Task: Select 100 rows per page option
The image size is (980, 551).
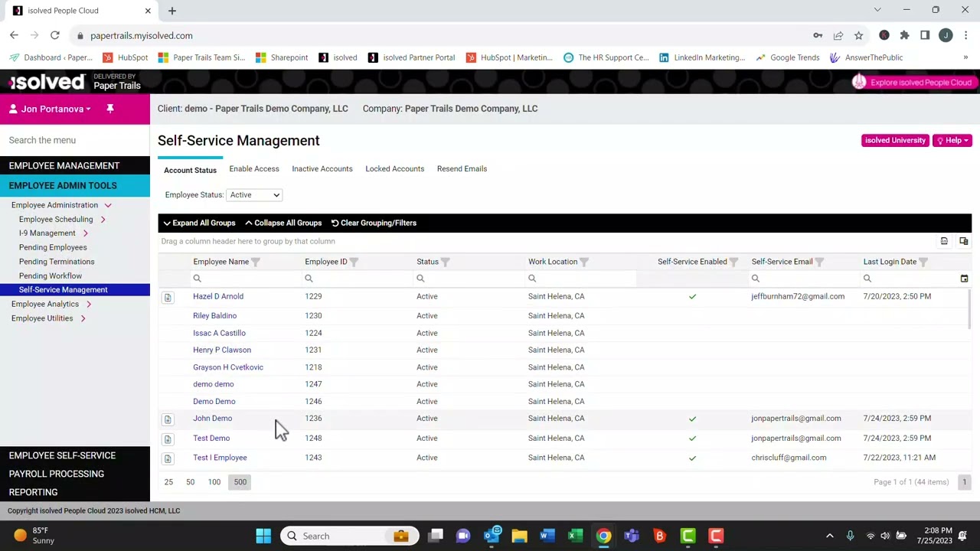Action: pyautogui.click(x=214, y=482)
